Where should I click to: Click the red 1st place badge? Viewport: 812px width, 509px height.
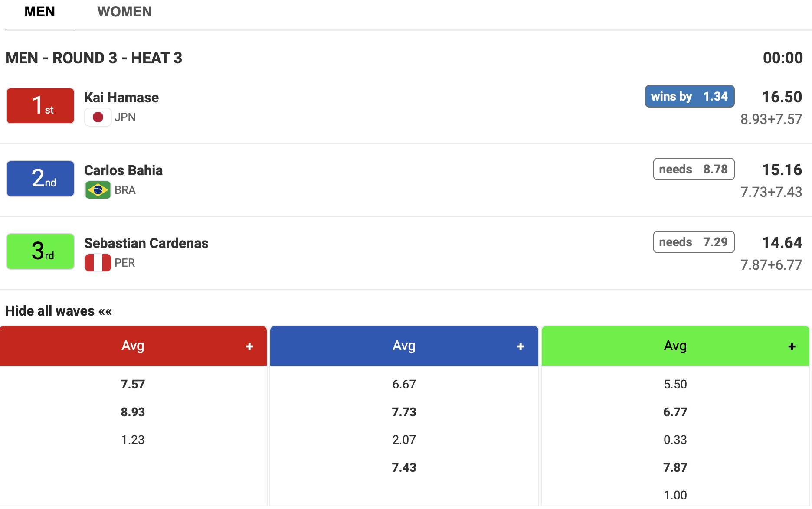40,106
